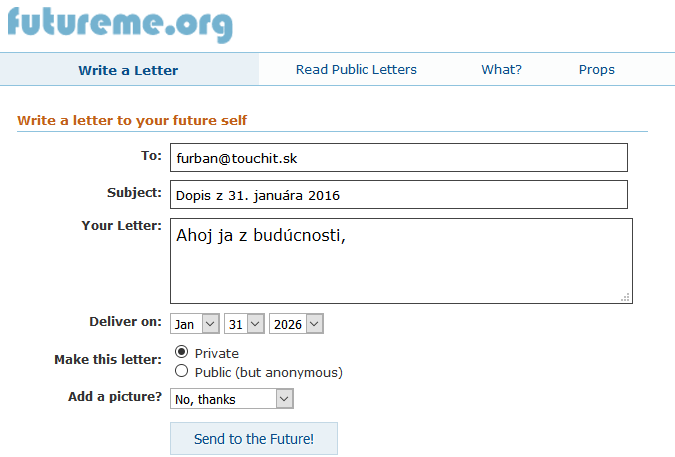Select the Private radio button
This screenshot has width=675, height=457.
182,352
